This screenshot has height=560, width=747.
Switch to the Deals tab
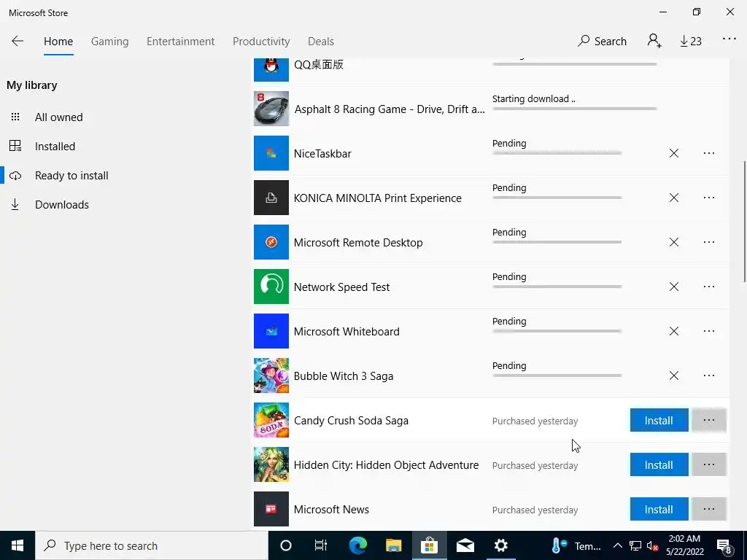(321, 42)
